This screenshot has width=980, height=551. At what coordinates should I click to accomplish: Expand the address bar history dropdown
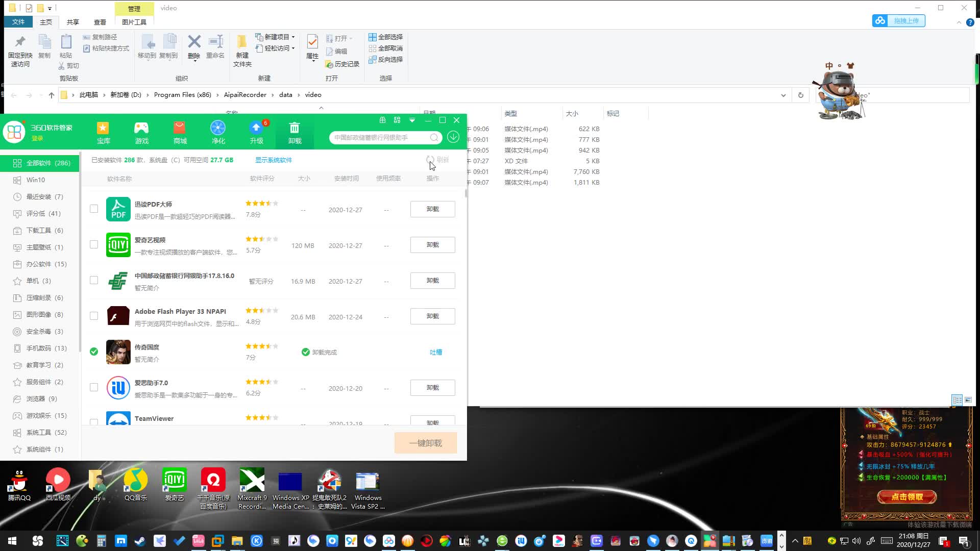[x=783, y=95]
